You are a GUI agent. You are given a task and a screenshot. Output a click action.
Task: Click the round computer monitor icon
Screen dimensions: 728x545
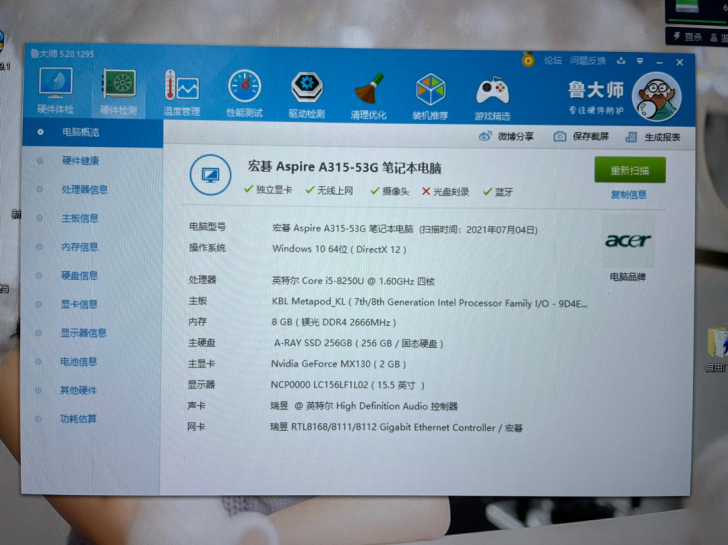210,175
